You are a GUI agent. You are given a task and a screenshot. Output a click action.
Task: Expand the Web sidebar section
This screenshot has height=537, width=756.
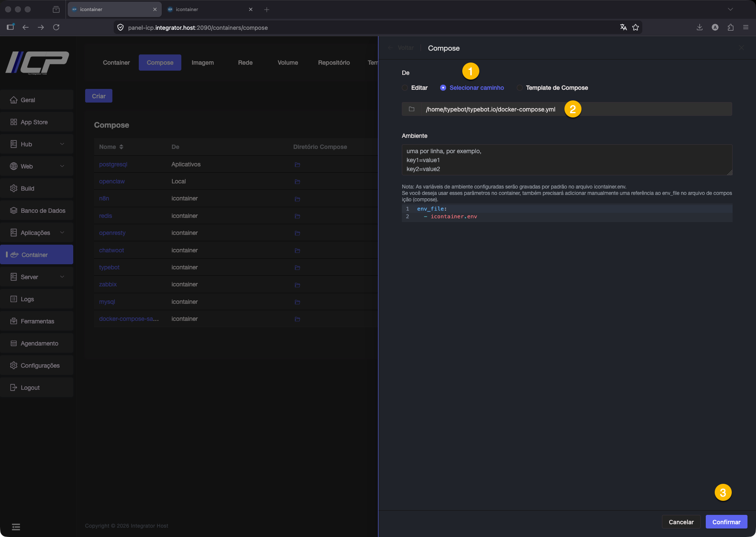pos(37,166)
